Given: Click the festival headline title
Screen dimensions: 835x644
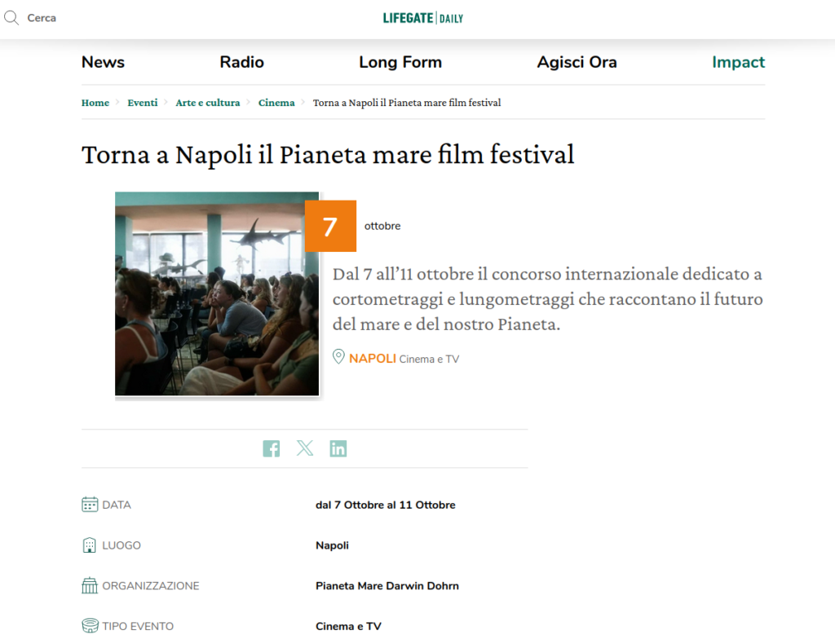Looking at the screenshot, I should pyautogui.click(x=328, y=155).
